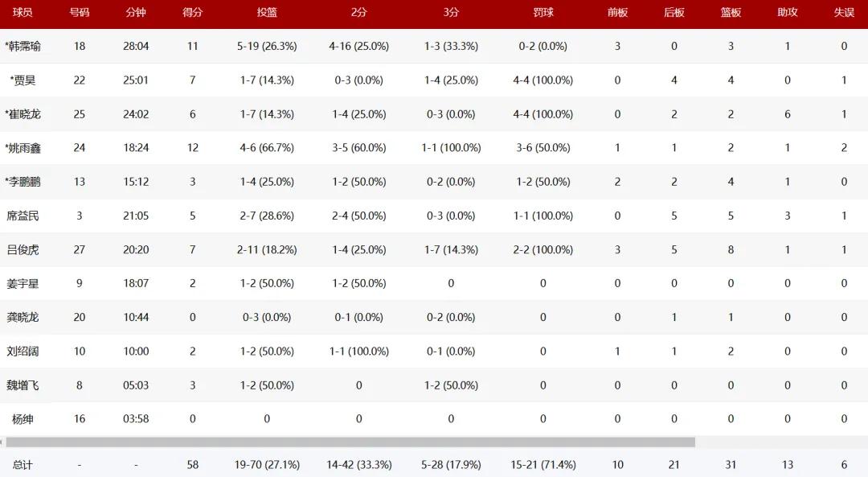This screenshot has height=477, width=868.
Task: Click the 助攻 column header
Action: (x=788, y=13)
